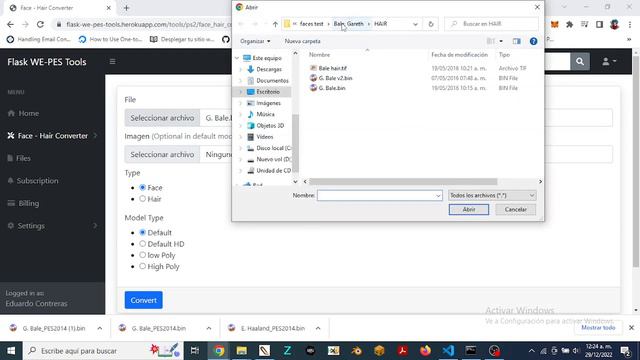Open help in the Abrir dialog

tap(533, 41)
